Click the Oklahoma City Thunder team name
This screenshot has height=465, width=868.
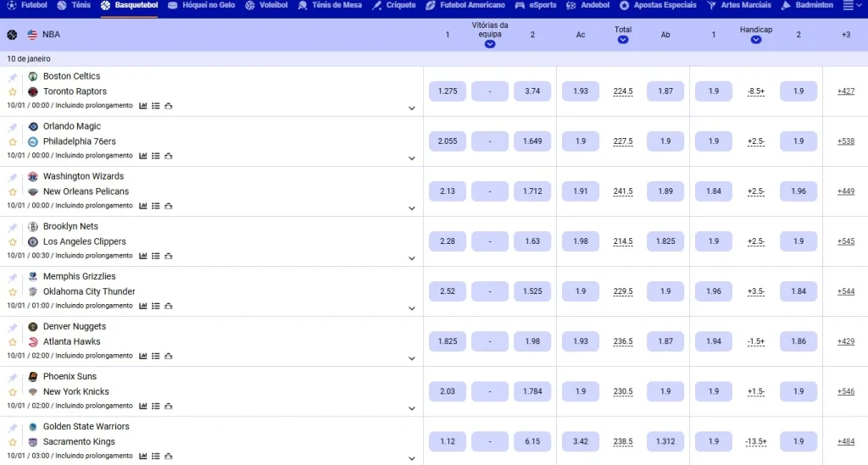point(89,291)
